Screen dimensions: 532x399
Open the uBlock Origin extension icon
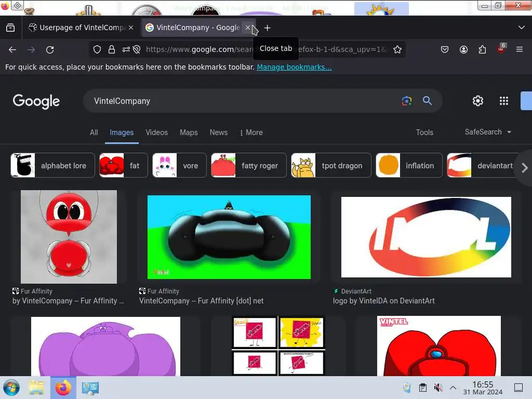coord(501,48)
